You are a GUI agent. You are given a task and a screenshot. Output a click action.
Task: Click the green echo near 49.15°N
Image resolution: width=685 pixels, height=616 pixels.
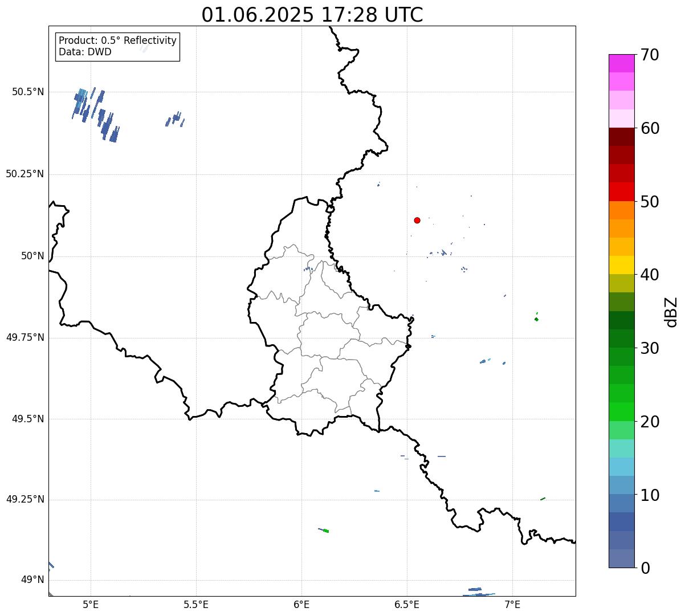324,530
